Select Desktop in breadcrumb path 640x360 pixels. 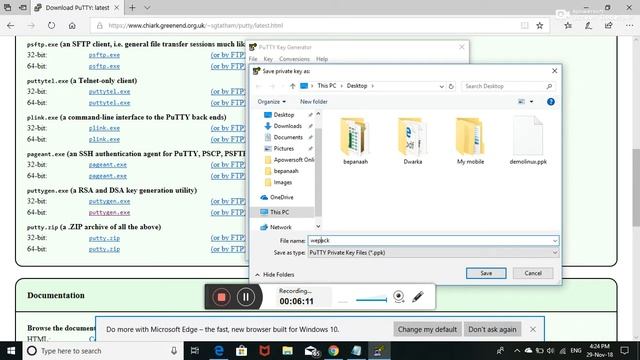pos(357,86)
